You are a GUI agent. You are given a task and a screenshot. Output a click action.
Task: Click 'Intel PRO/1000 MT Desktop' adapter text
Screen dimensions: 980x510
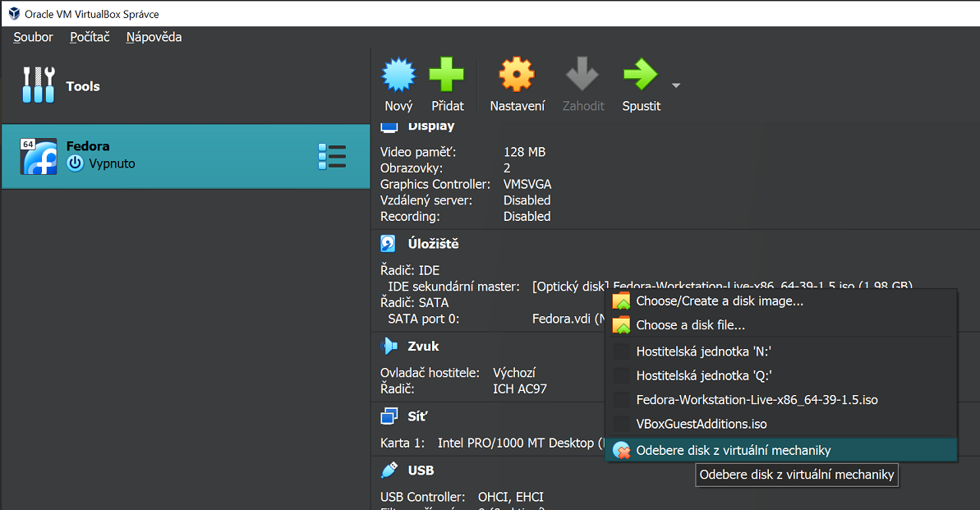click(516, 443)
